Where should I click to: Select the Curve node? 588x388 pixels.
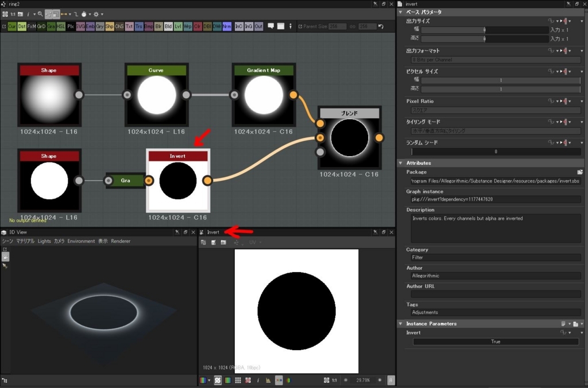click(x=156, y=95)
